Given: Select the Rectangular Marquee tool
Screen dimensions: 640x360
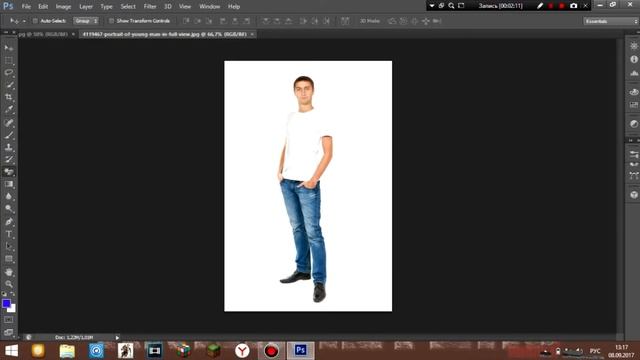Looking at the screenshot, I should coord(9,60).
